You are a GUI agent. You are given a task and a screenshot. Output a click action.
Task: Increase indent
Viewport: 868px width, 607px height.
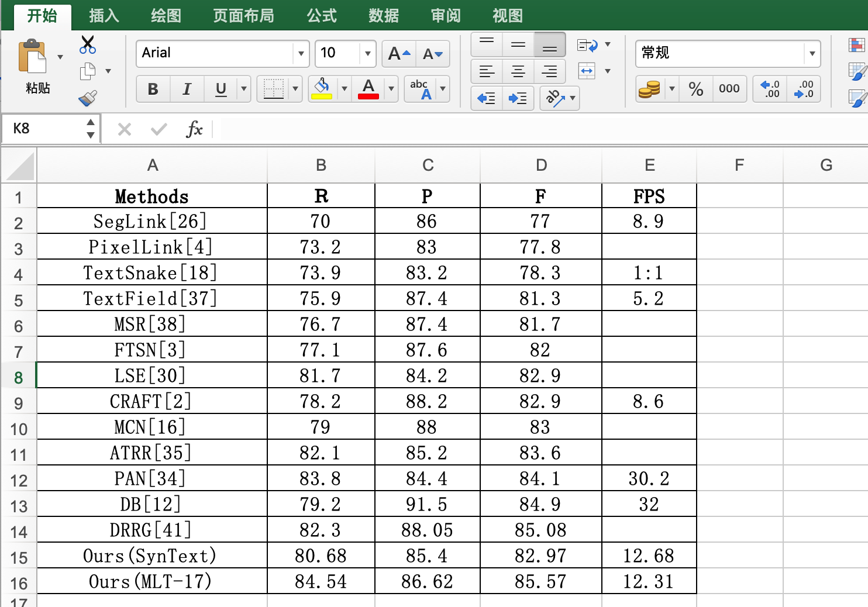tap(518, 98)
